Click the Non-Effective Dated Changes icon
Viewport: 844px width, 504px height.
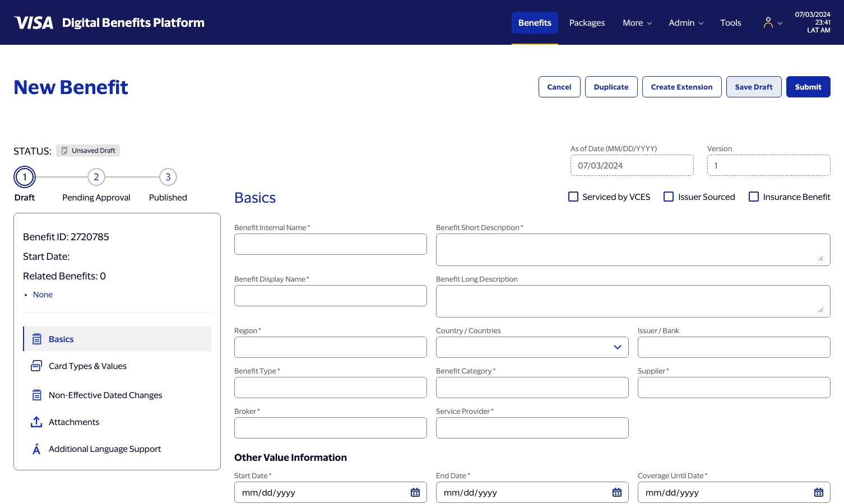[x=37, y=395]
